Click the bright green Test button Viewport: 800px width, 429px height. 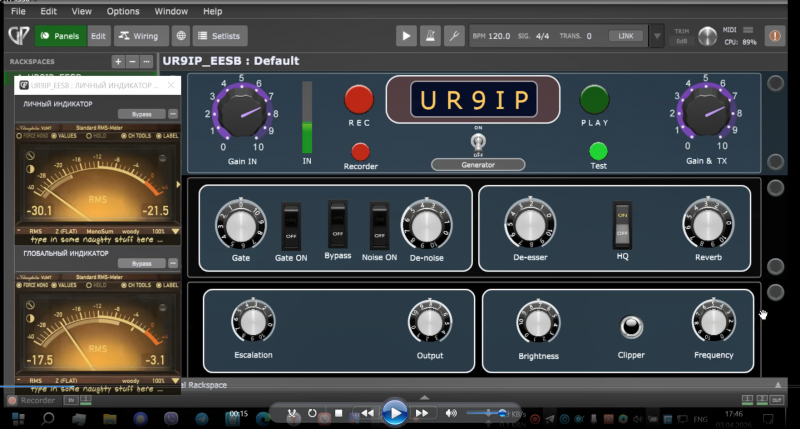598,152
